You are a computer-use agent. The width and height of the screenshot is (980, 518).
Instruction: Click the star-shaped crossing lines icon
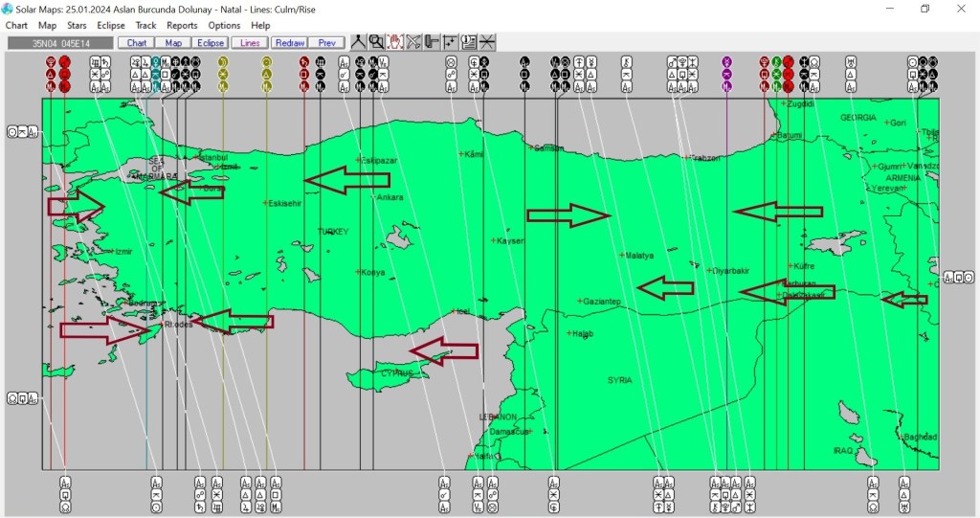[487, 42]
